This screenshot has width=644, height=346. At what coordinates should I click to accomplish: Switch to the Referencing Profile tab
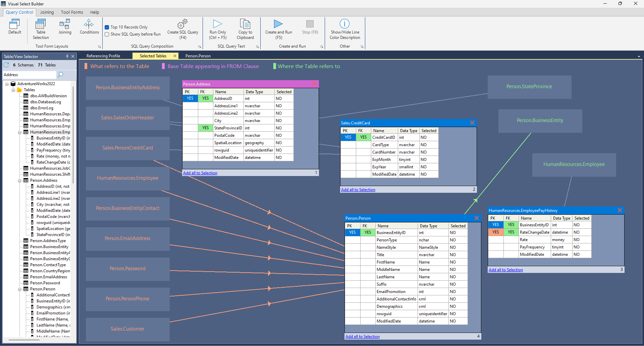(x=103, y=56)
